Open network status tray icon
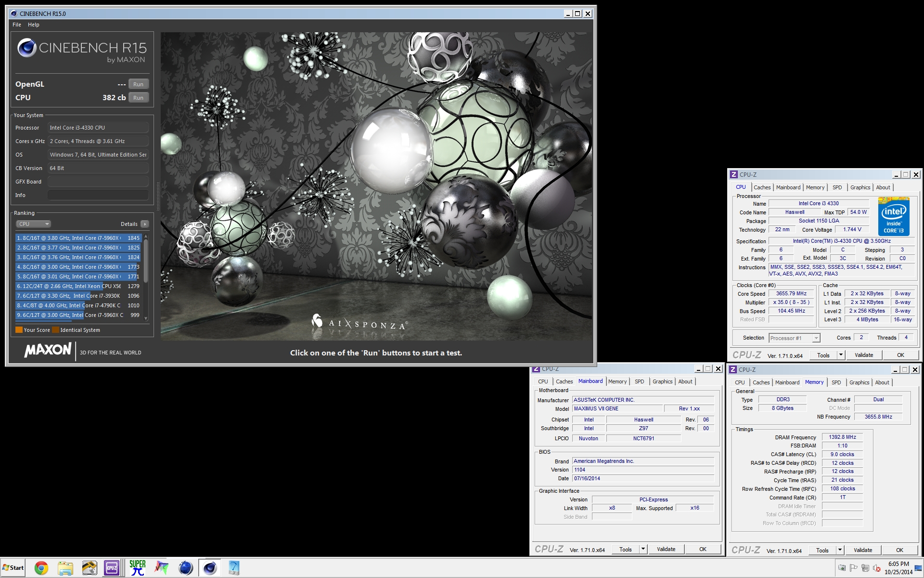The image size is (924, 578). [x=865, y=568]
